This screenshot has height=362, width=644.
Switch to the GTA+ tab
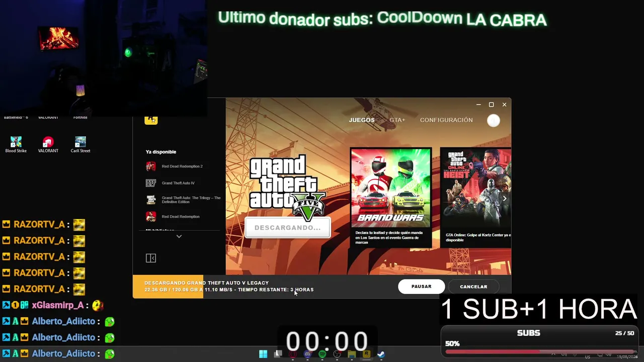397,120
